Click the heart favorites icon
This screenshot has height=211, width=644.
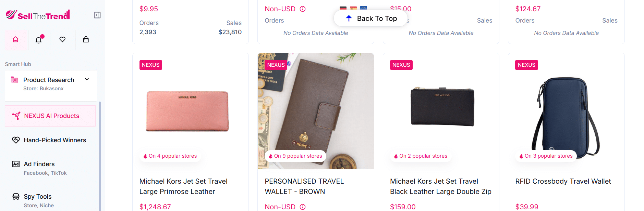[x=63, y=40]
